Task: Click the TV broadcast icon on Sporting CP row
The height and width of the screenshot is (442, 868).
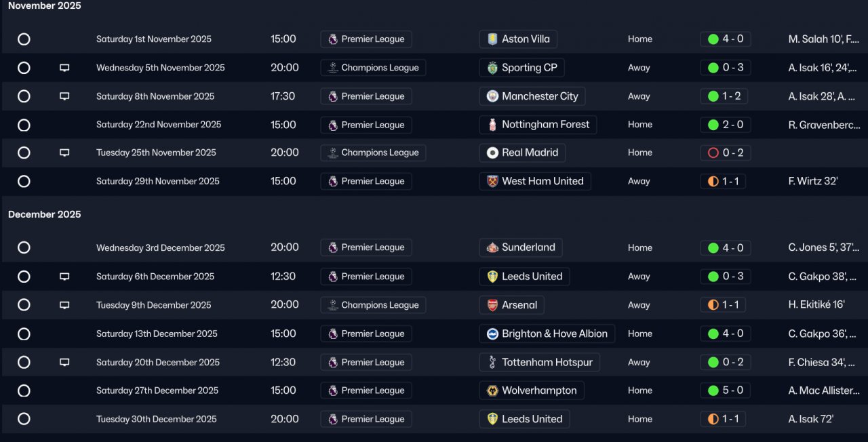Action: point(64,68)
